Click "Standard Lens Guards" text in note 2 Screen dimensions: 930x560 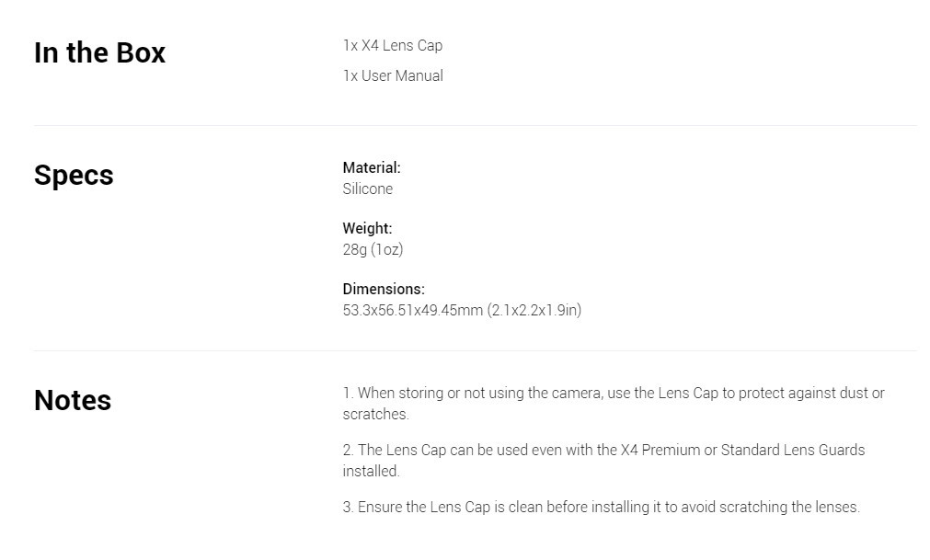point(793,451)
